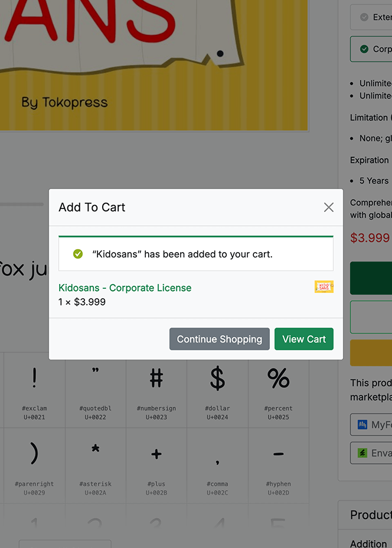
Task: Click the 'Add To Cart' dialog title
Action: (92, 207)
